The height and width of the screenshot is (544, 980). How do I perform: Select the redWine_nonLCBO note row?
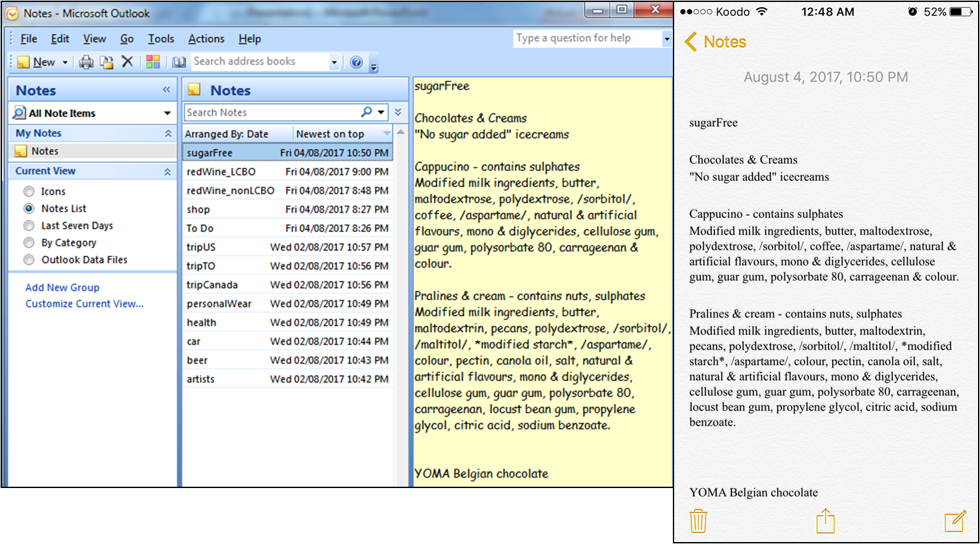(x=288, y=191)
